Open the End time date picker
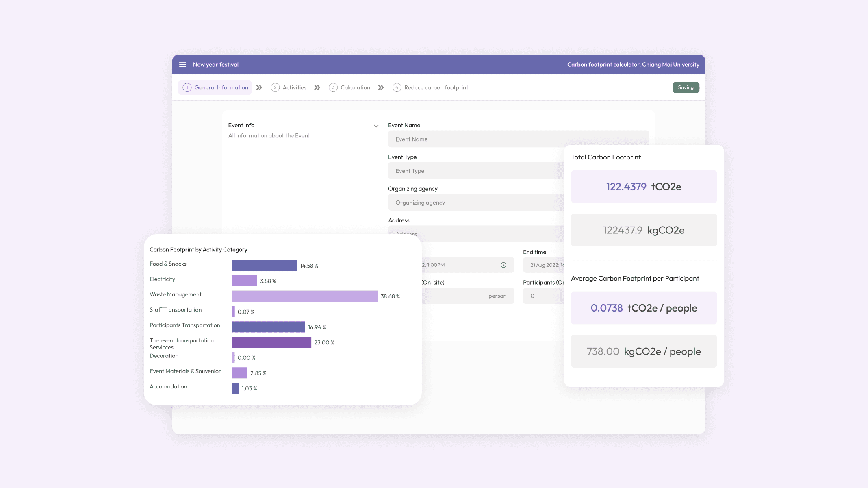The height and width of the screenshot is (488, 868). pos(545,265)
